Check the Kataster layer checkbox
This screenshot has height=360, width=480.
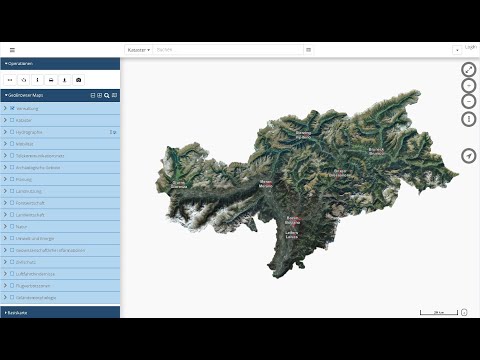[12, 120]
